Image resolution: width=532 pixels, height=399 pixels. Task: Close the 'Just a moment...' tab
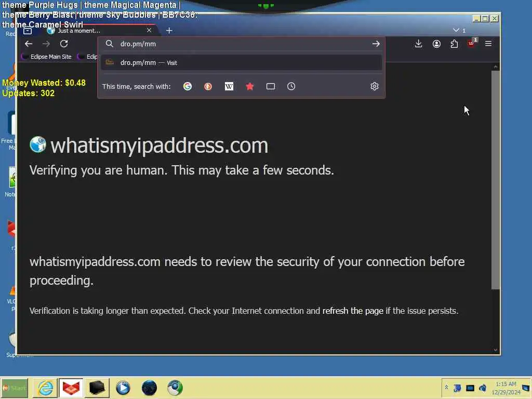tap(149, 30)
